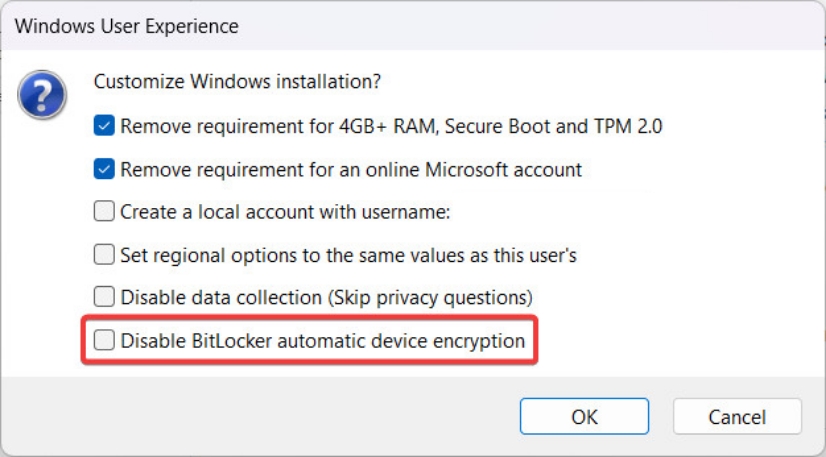The height and width of the screenshot is (457, 826).
Task: Click the gray footer area left of OK
Action: click(258, 416)
